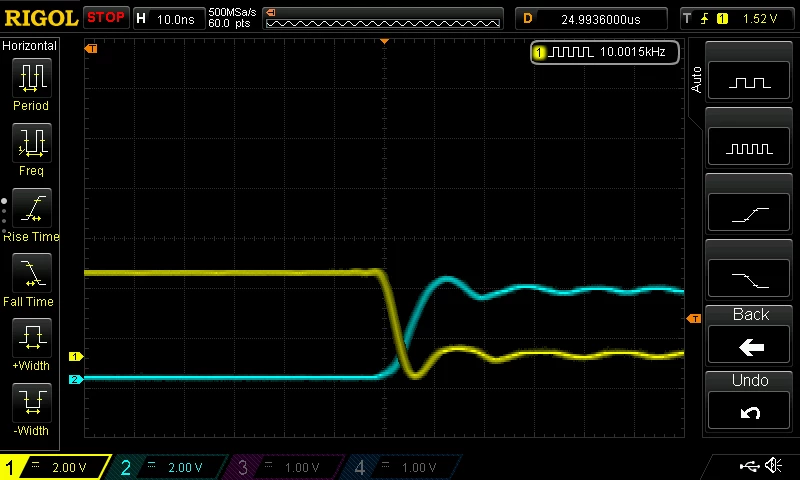Click the H timebase label
Screen dimensions: 800x480
141,19
